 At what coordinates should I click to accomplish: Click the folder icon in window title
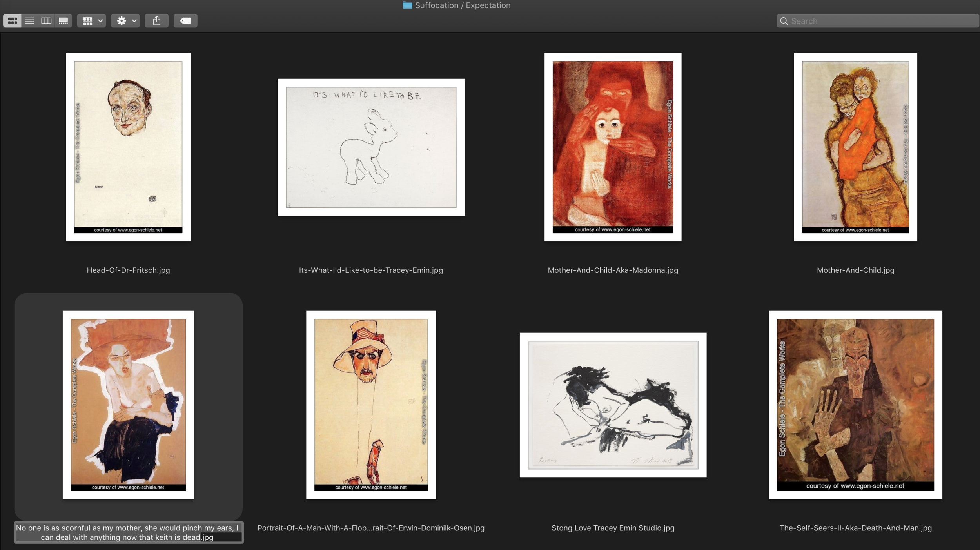(407, 5)
